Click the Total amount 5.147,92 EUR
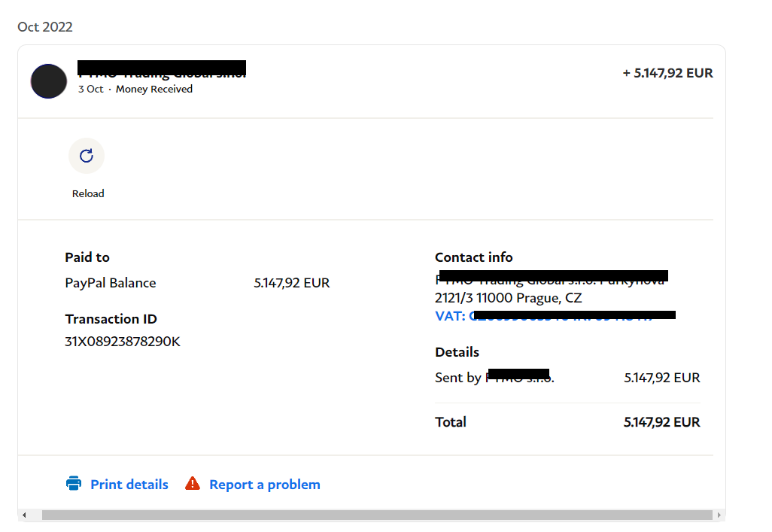Viewport: 772px width, 532px height. (x=661, y=422)
